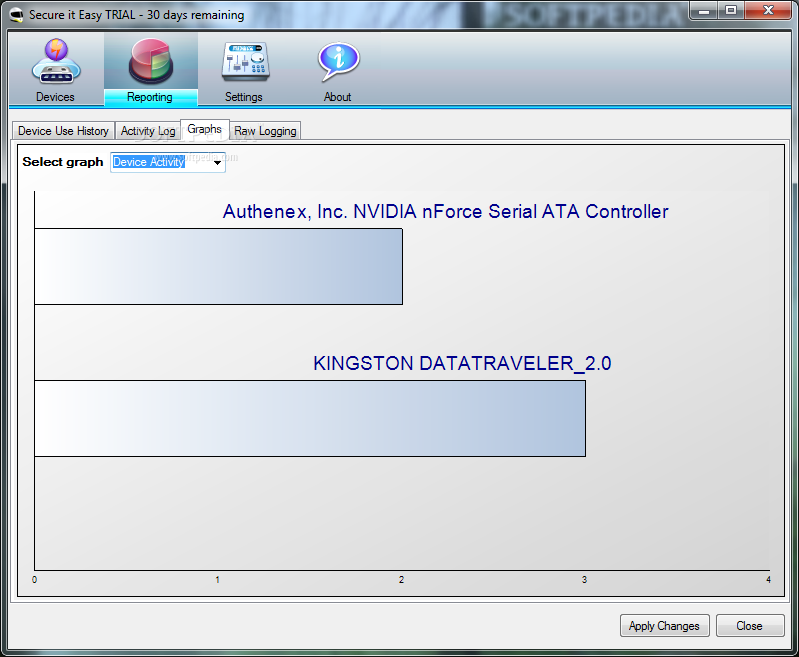Switch to the Activity Log tab
799x657 pixels.
coord(148,131)
